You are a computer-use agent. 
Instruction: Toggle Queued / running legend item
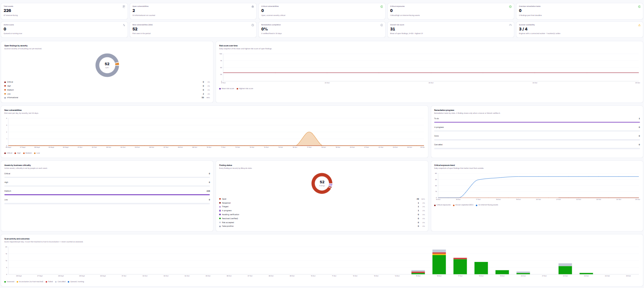[76, 282]
